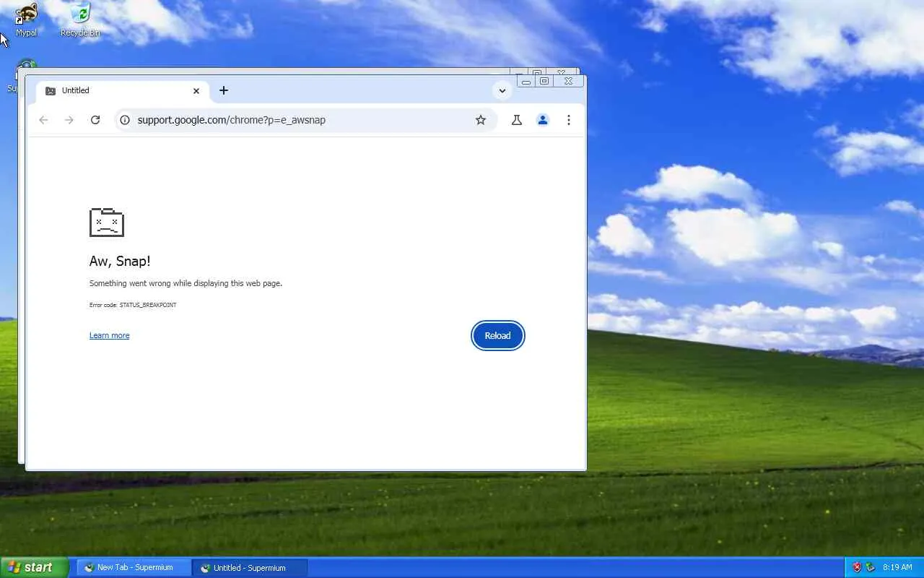This screenshot has height=578, width=924.
Task: Add a new tab with the plus button
Action: click(x=224, y=90)
